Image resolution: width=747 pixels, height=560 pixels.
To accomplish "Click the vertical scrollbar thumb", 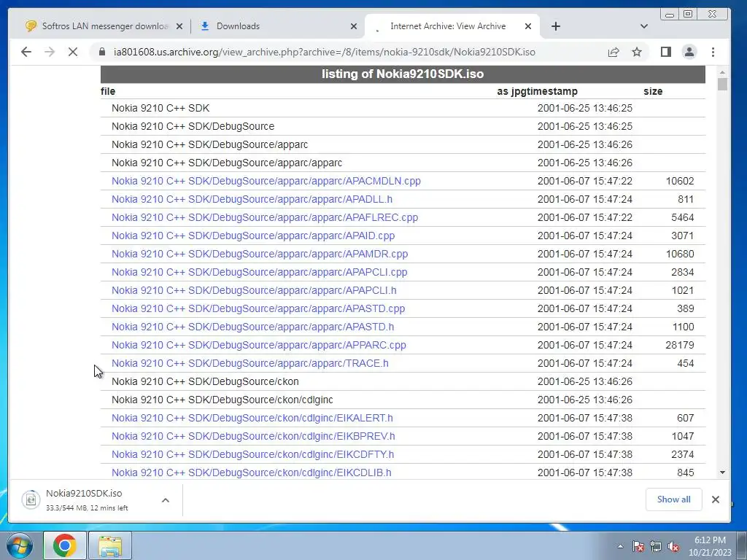I will coord(723,85).
